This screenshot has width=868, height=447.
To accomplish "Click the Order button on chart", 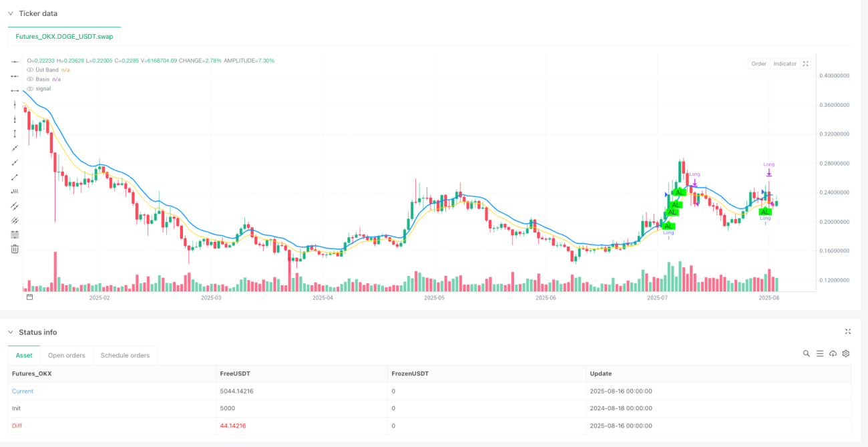I will tap(759, 64).
